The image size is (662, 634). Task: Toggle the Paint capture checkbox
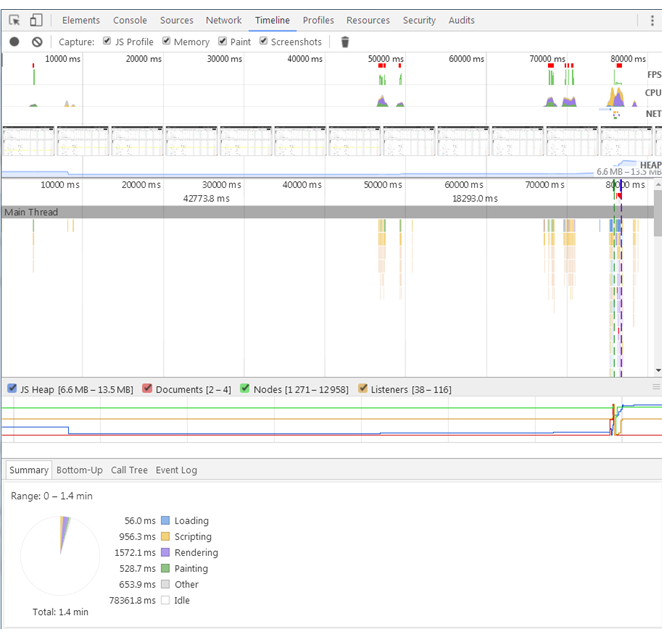tap(221, 42)
